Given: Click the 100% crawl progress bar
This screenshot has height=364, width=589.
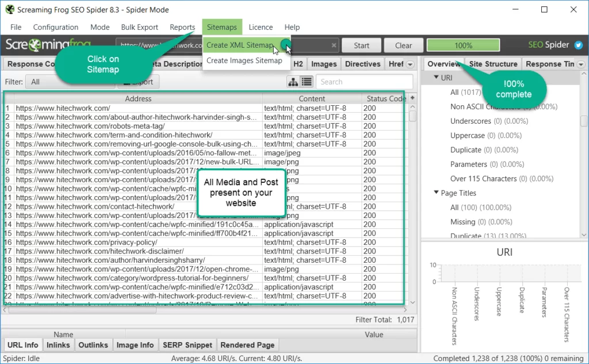Looking at the screenshot, I should (x=463, y=45).
